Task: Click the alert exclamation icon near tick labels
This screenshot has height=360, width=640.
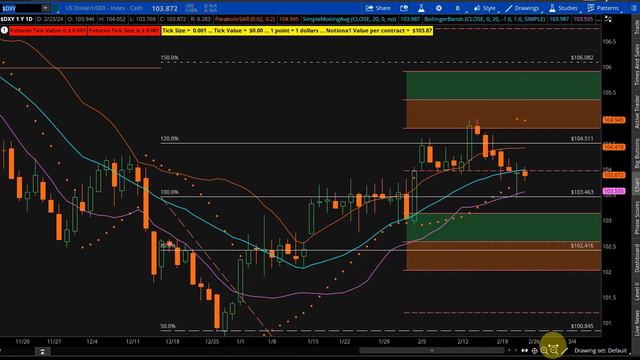Action: pos(4,30)
